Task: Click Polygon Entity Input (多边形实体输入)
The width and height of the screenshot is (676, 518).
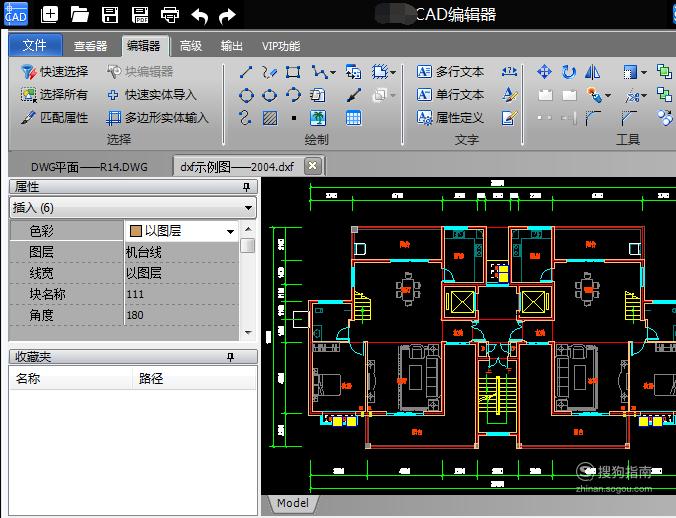Action: pyautogui.click(x=158, y=118)
